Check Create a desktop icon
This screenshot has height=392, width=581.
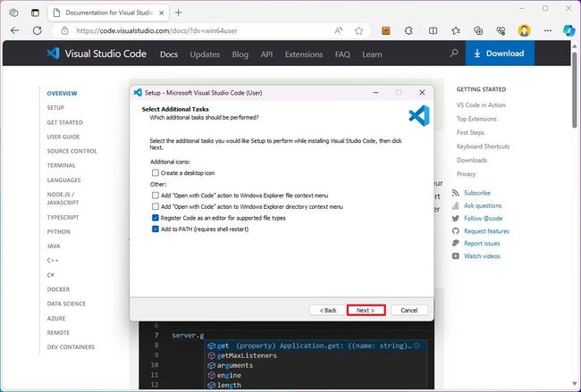click(x=156, y=173)
